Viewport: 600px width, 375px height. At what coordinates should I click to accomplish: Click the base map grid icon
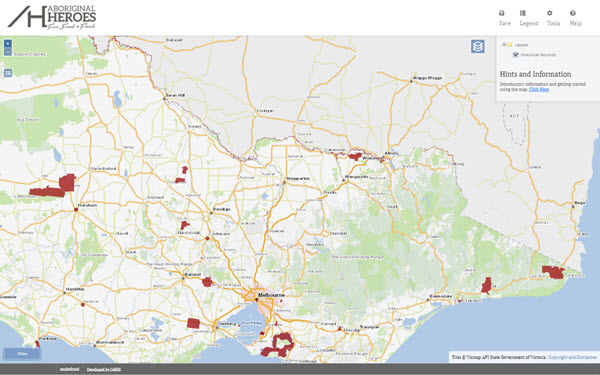pos(8,73)
